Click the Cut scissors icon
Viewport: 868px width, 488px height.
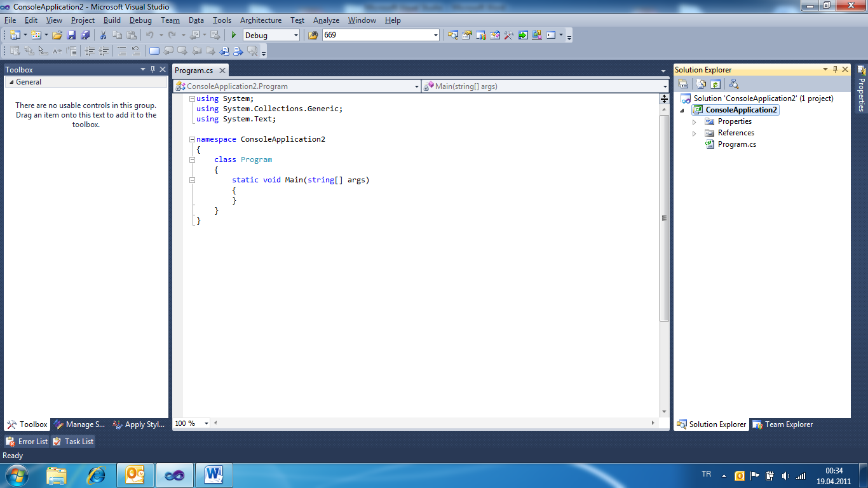pos(103,36)
